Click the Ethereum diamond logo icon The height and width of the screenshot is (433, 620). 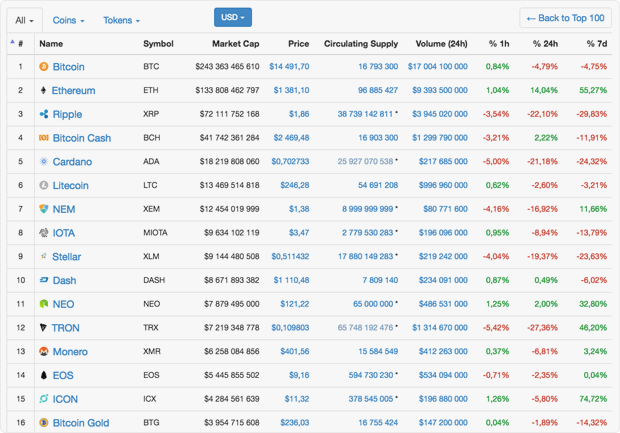(x=43, y=90)
